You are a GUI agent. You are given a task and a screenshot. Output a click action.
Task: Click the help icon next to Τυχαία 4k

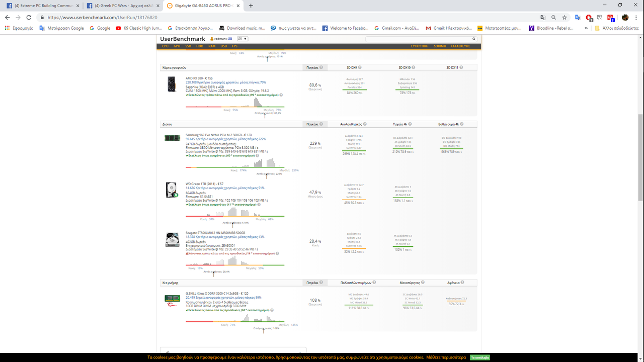[410, 124]
